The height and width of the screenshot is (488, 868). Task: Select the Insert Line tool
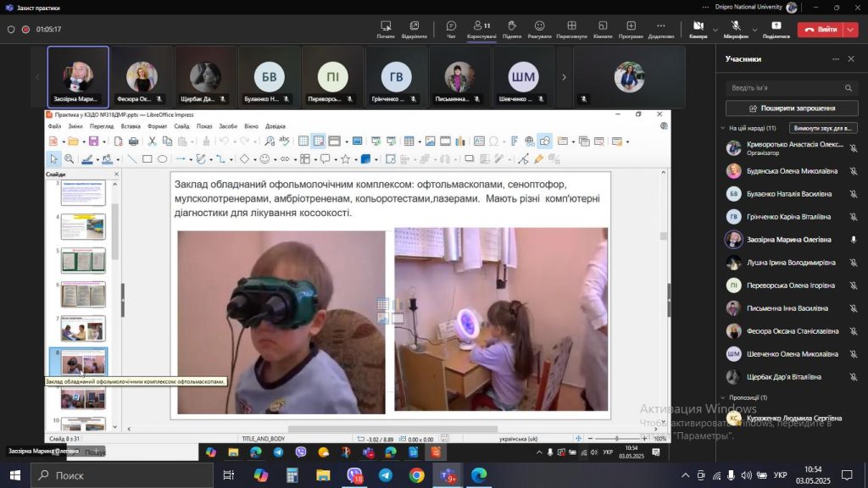[131, 159]
